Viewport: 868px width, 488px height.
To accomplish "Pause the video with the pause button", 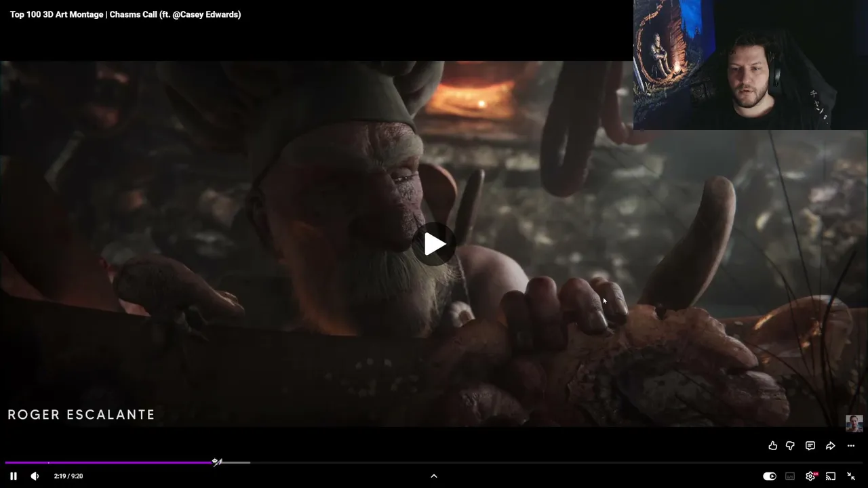I will click(14, 476).
